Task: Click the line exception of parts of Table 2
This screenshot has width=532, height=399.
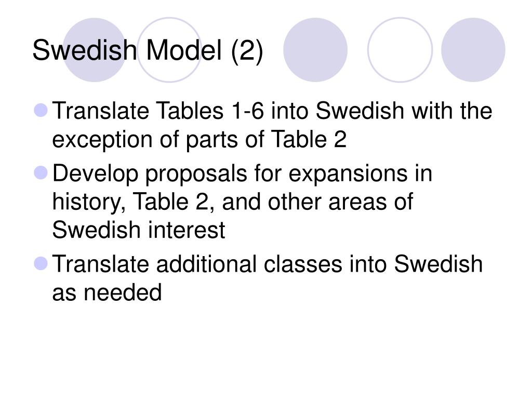Action: click(x=199, y=139)
